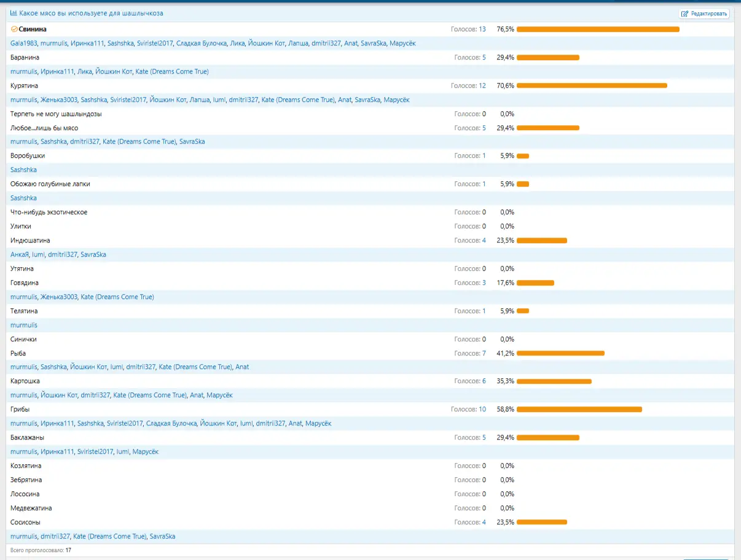Click the pencil icon in the Редактировать button
Screen dimensions: 741x560
(685, 14)
